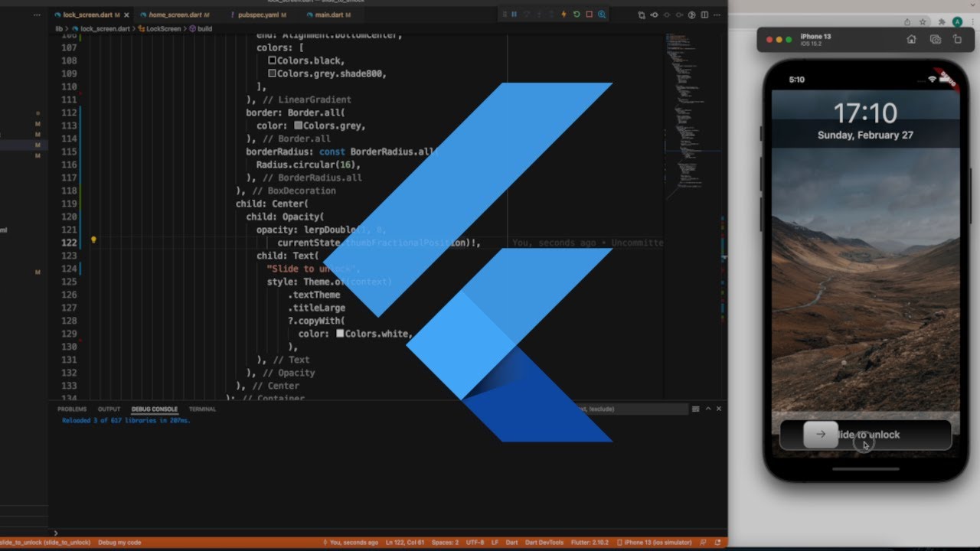Rotate the iPhone 13 simulator
The image size is (980, 551).
tap(957, 40)
